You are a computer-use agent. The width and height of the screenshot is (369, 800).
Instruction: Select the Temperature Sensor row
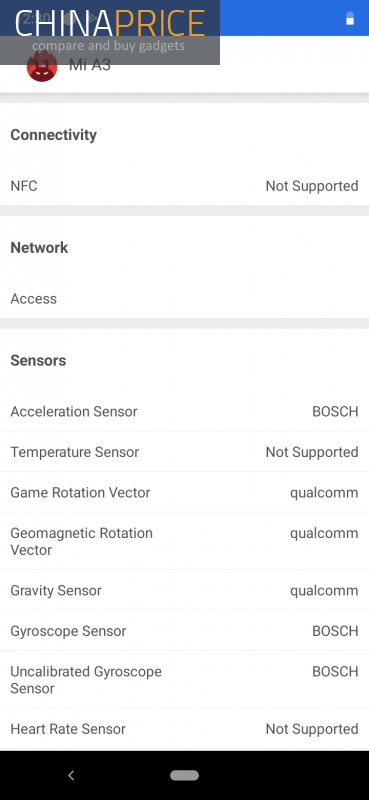coord(184,452)
